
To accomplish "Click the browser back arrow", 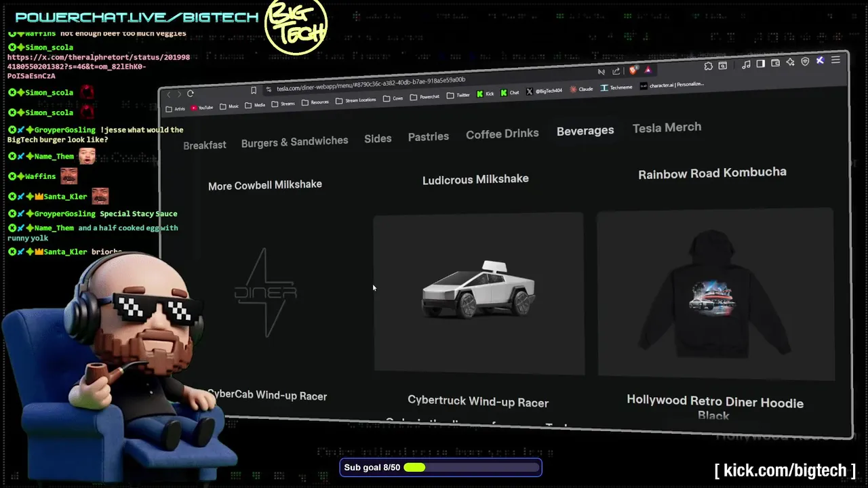I will click(170, 95).
